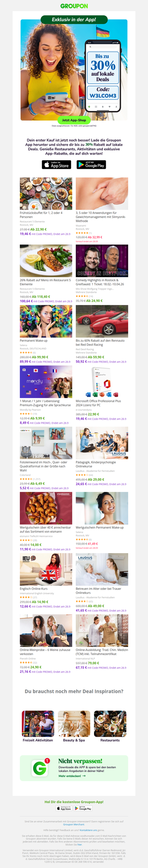This screenshot has width=148, height=868.
Task: Open the Laden im App Store badge
Action: point(57,165)
